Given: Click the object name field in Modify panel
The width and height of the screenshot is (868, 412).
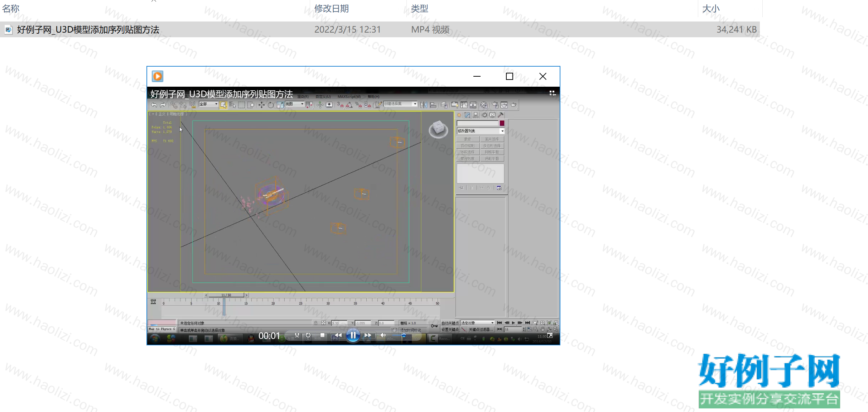Looking at the screenshot, I should (478, 124).
